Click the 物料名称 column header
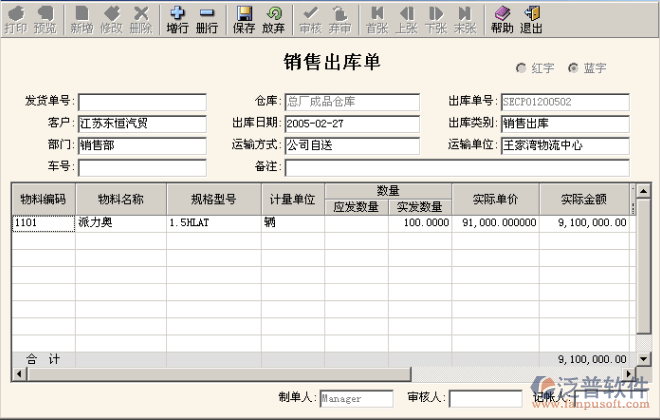Image resolution: width=660 pixels, height=420 pixels. pyautogui.click(x=118, y=198)
